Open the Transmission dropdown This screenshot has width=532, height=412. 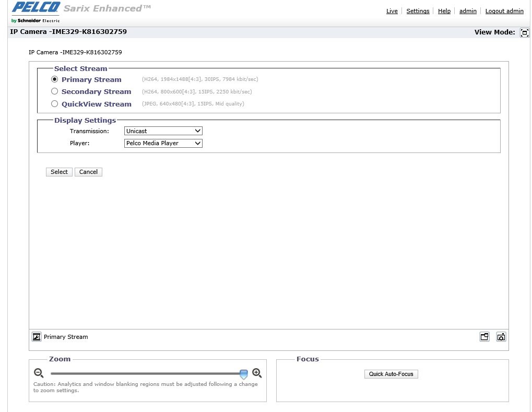click(x=163, y=131)
